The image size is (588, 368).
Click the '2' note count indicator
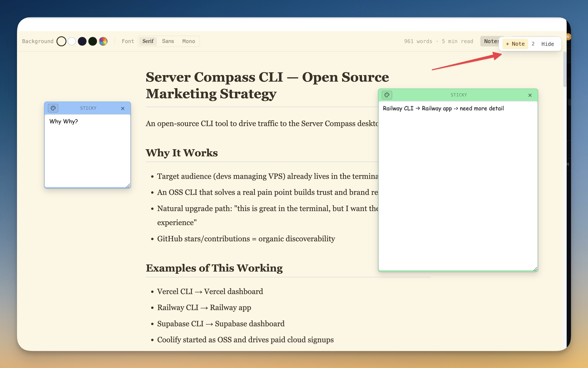pyautogui.click(x=533, y=44)
